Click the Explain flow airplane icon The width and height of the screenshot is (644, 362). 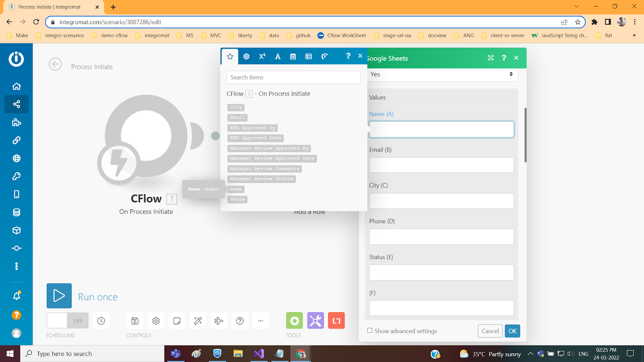tap(219, 321)
